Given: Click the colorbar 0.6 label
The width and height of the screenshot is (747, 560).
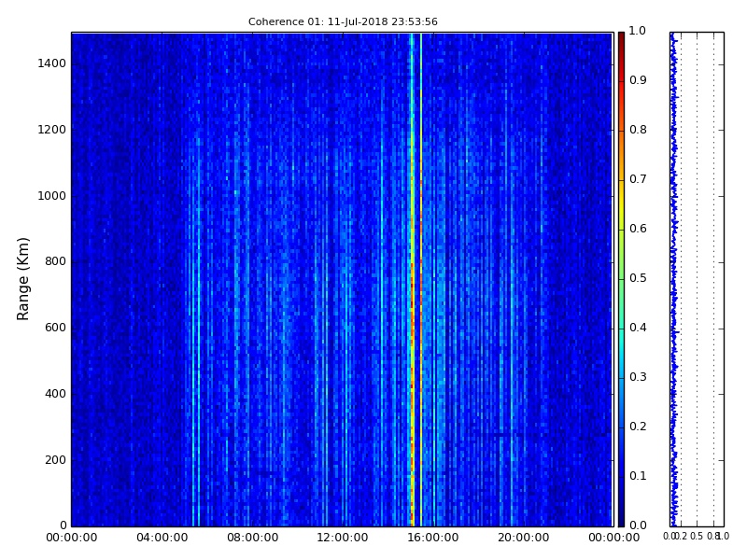Looking at the screenshot, I should click(638, 229).
